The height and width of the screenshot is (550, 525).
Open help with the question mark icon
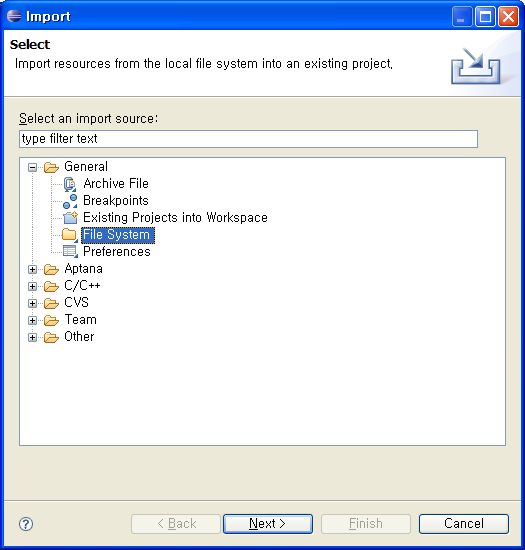click(26, 524)
